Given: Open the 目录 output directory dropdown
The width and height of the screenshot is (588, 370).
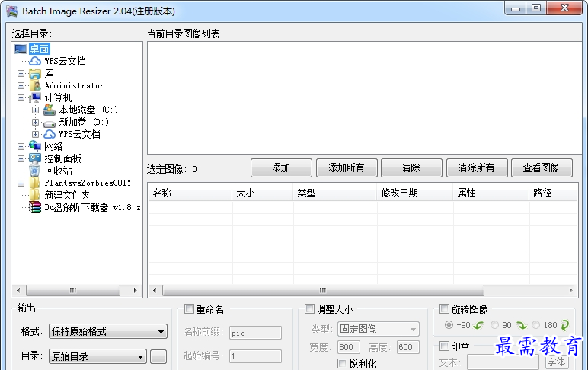Looking at the screenshot, I should click(x=97, y=356).
